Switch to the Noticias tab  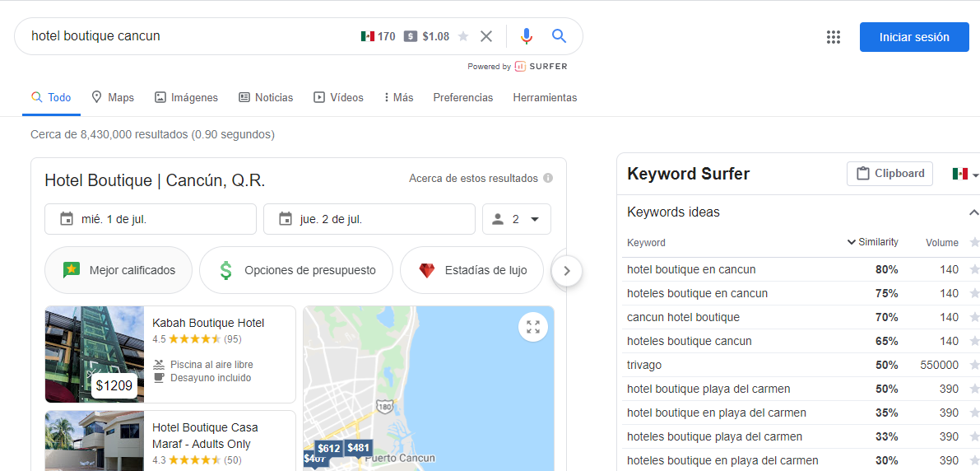point(266,98)
